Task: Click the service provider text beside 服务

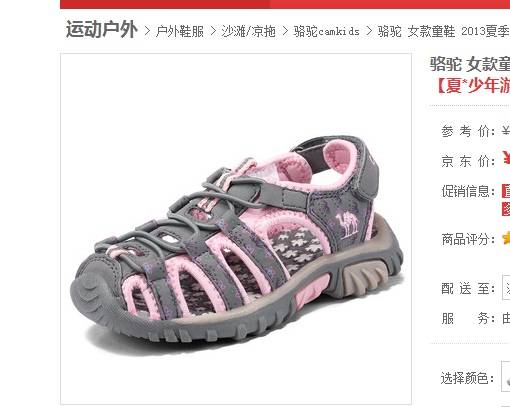Action: pos(506,318)
